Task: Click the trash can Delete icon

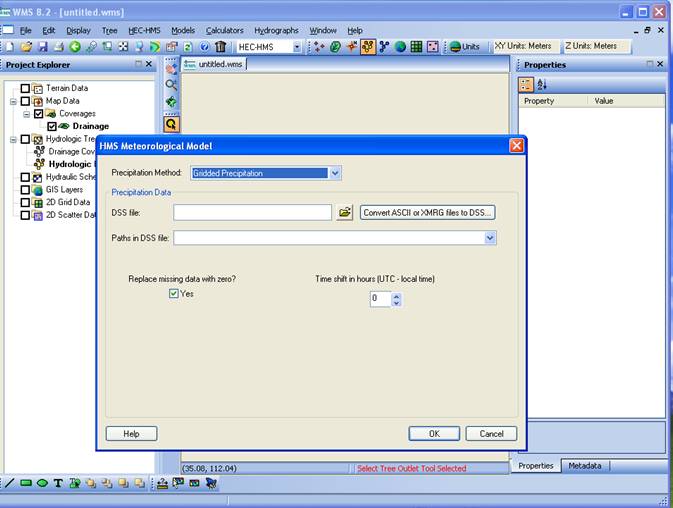Action: point(221,46)
